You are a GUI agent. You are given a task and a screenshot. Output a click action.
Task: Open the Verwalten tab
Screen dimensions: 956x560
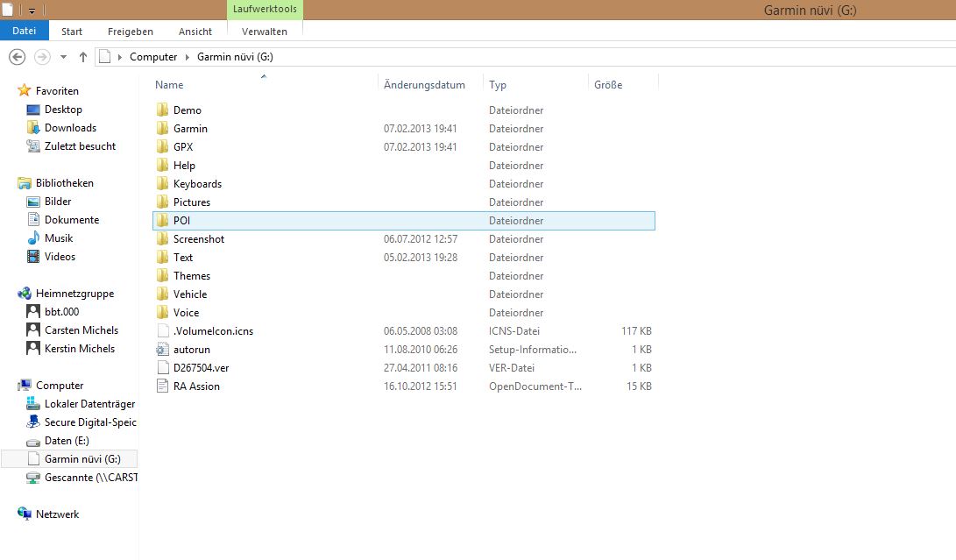coord(264,32)
